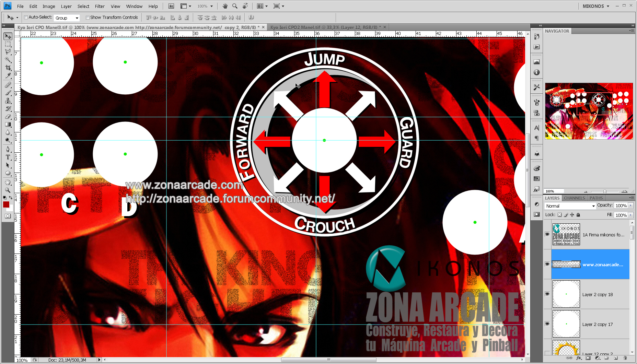
Task: Open the Opacity slider arrow
Action: [630, 206]
